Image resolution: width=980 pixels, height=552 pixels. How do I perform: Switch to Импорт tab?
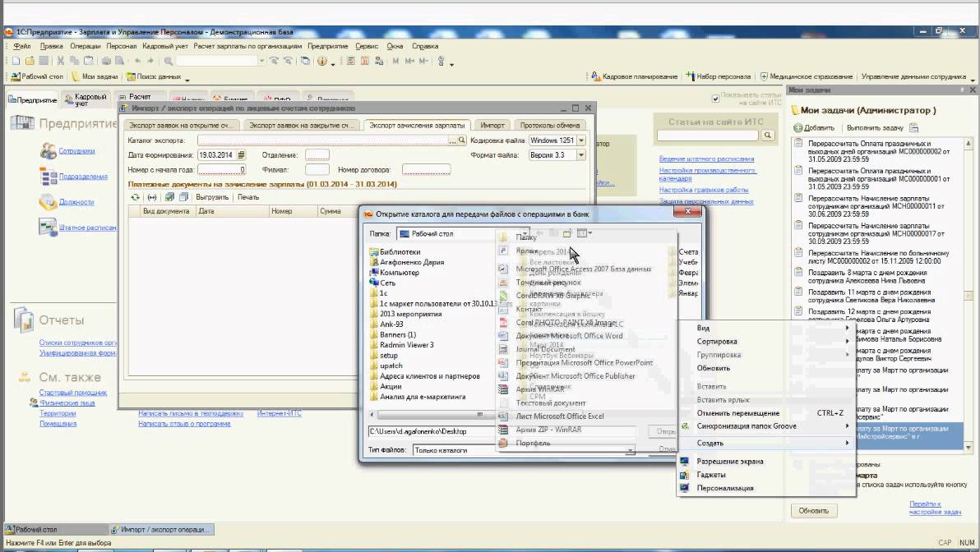click(x=492, y=125)
